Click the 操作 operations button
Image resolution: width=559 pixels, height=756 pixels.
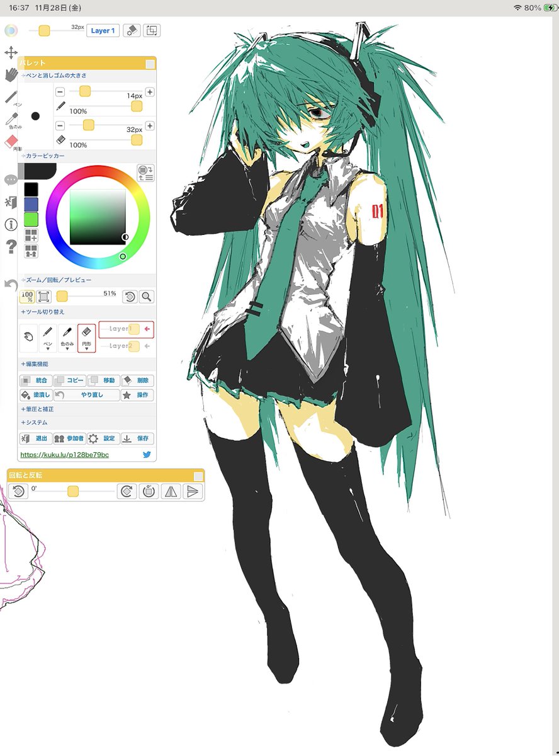[x=137, y=395]
